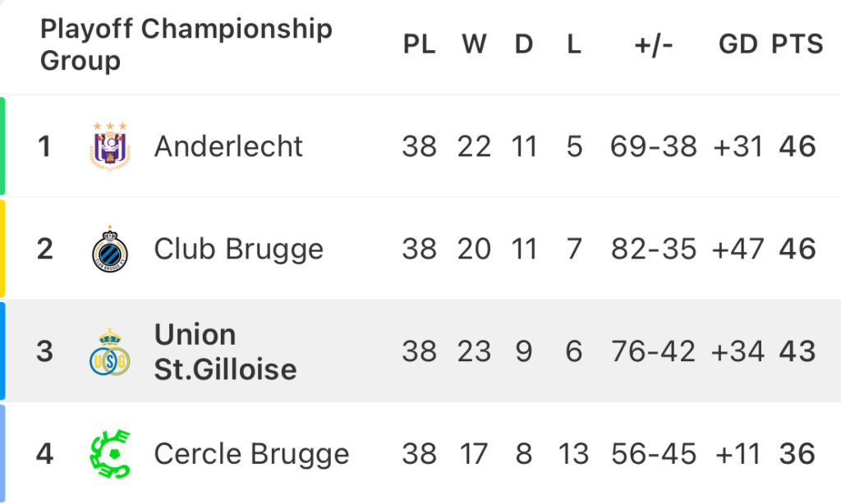Click the green Cercle Brugge logo
The image size is (841, 504).
pos(110,454)
